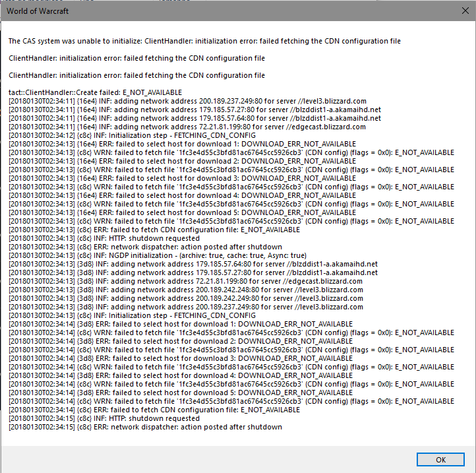Click the 02:34:13 'failed to fetch CDN configuration file' line
476x473 pixels.
pyautogui.click(x=154, y=230)
